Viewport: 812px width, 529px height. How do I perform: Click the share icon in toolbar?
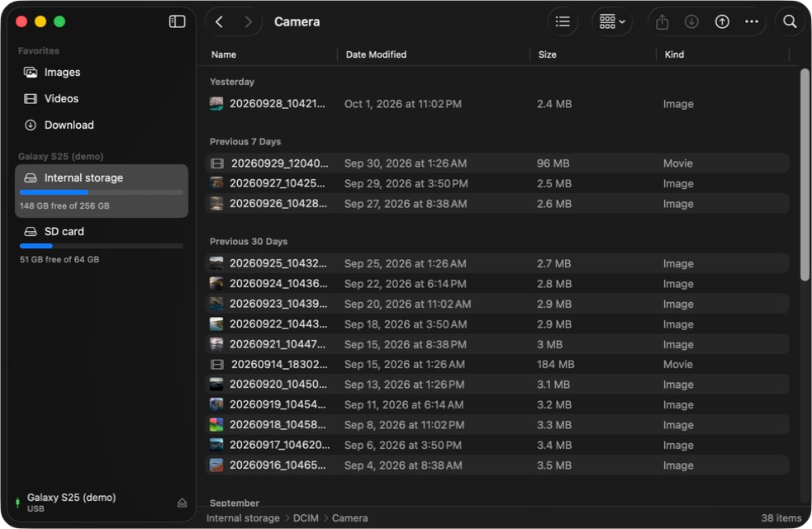point(662,21)
